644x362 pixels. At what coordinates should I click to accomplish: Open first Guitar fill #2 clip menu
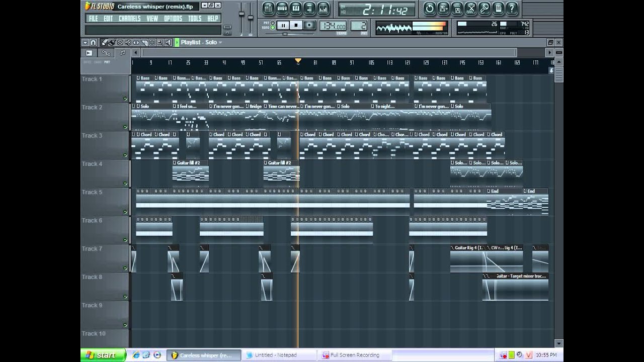175,163
